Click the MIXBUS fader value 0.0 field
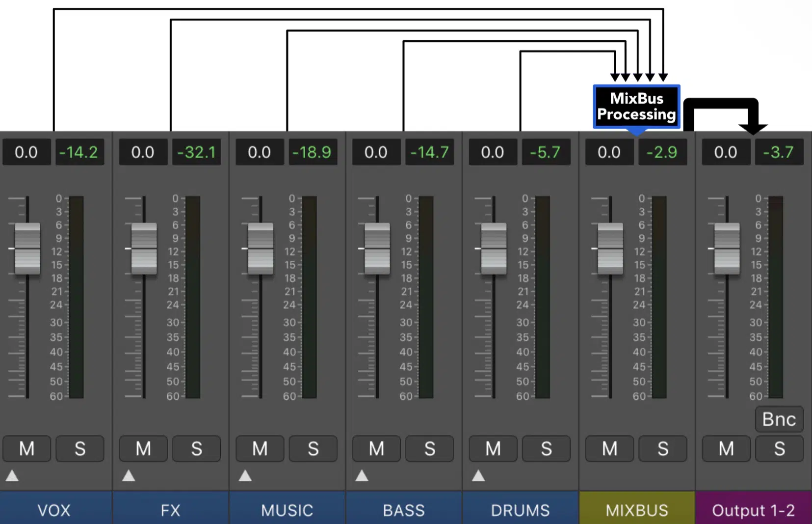The height and width of the screenshot is (524, 812). tap(609, 152)
